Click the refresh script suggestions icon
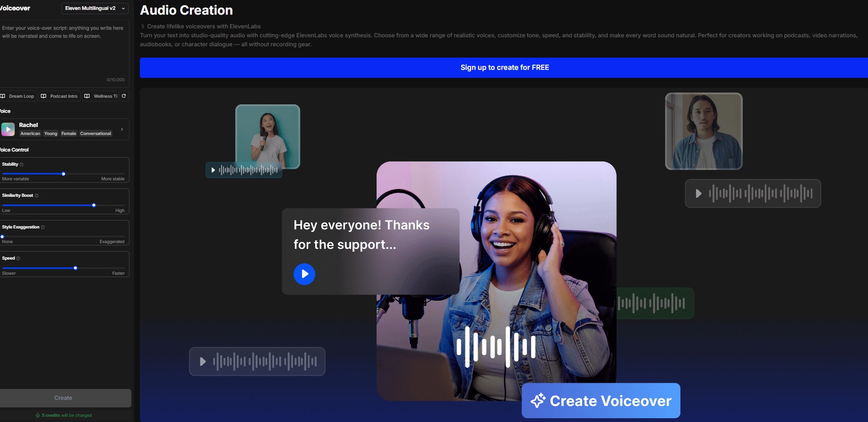The image size is (868, 422). [124, 96]
